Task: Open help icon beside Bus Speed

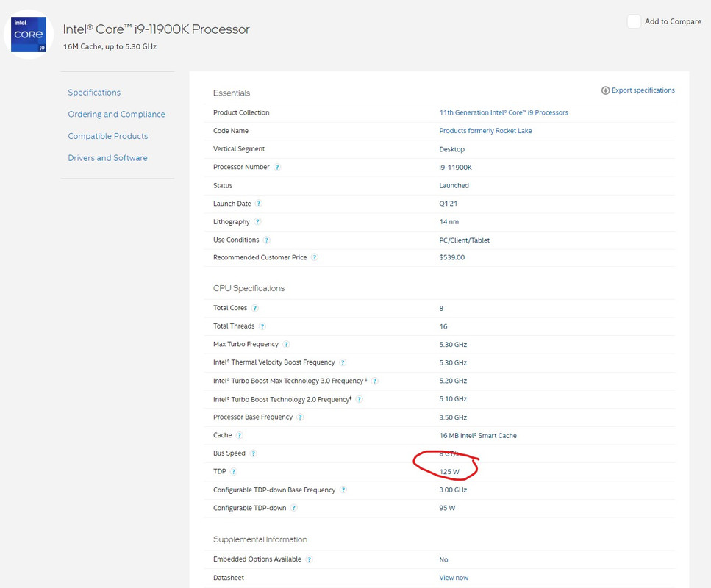Action: pos(253,453)
